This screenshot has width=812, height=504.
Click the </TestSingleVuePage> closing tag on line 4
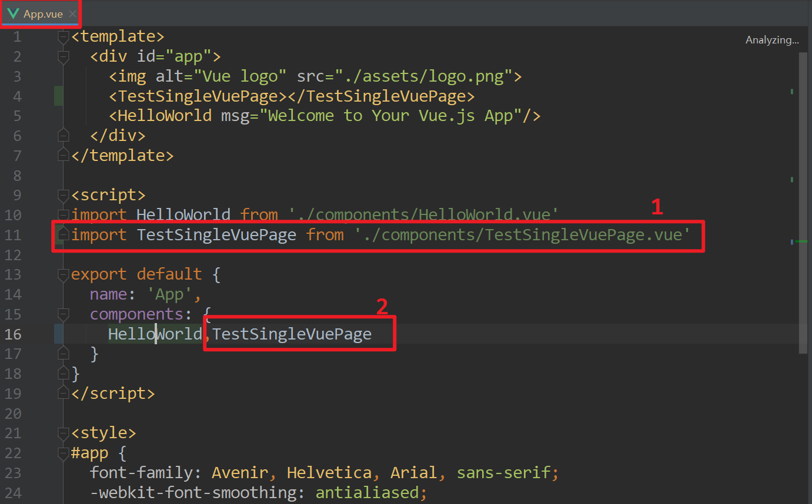(x=381, y=96)
